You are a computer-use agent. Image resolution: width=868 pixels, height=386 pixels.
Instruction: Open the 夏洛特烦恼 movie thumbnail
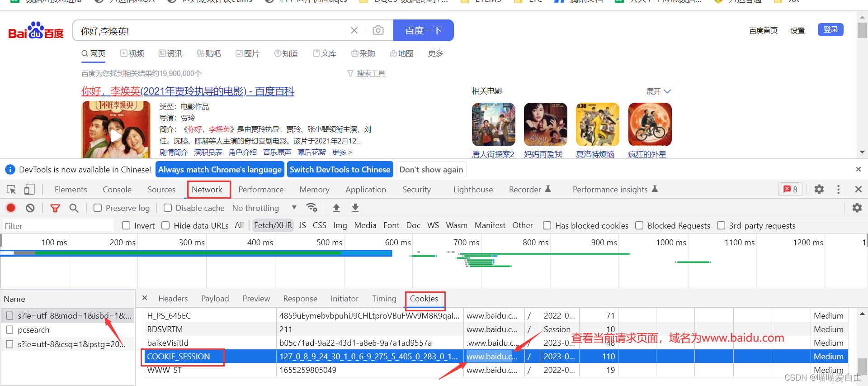(598, 124)
